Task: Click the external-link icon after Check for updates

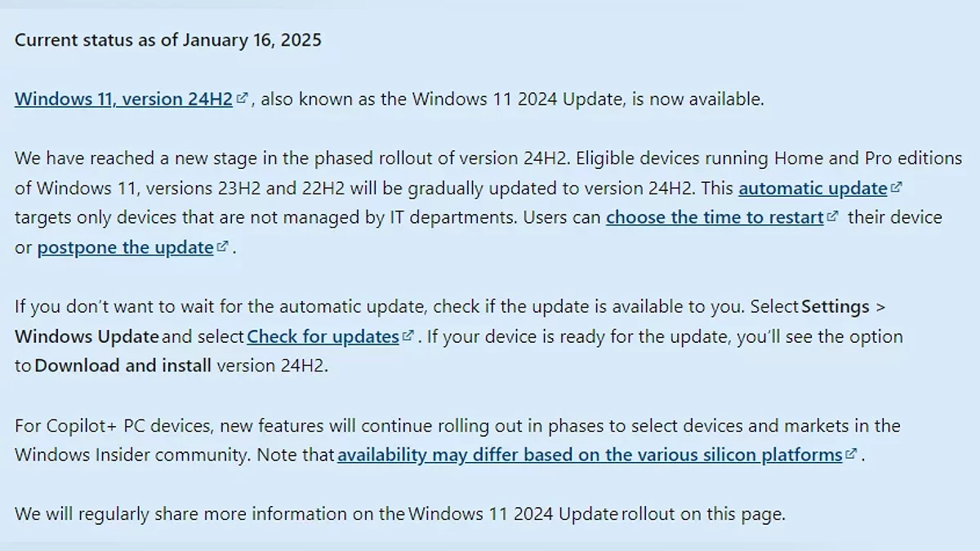Action: 408,335
